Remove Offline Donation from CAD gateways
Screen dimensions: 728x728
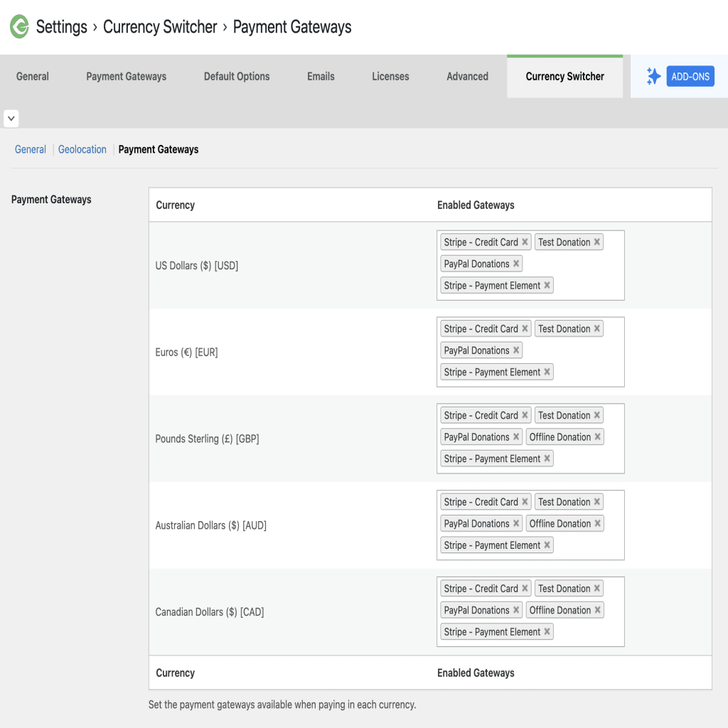point(597,610)
